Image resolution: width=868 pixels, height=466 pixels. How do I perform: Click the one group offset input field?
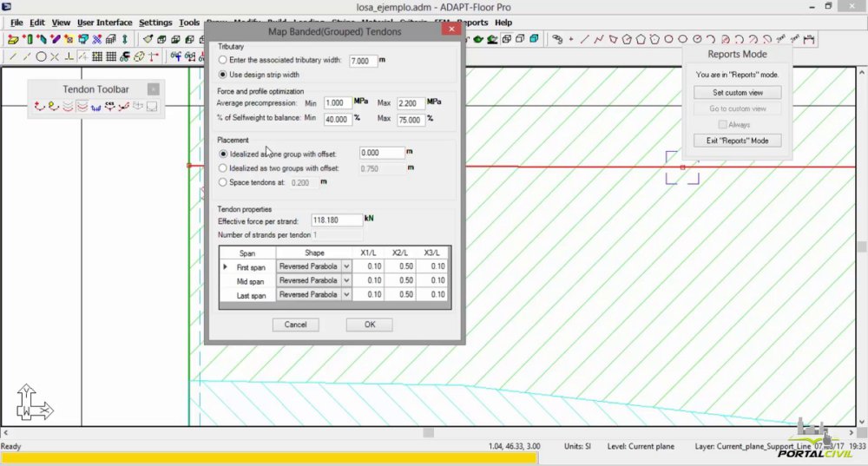[x=382, y=153]
